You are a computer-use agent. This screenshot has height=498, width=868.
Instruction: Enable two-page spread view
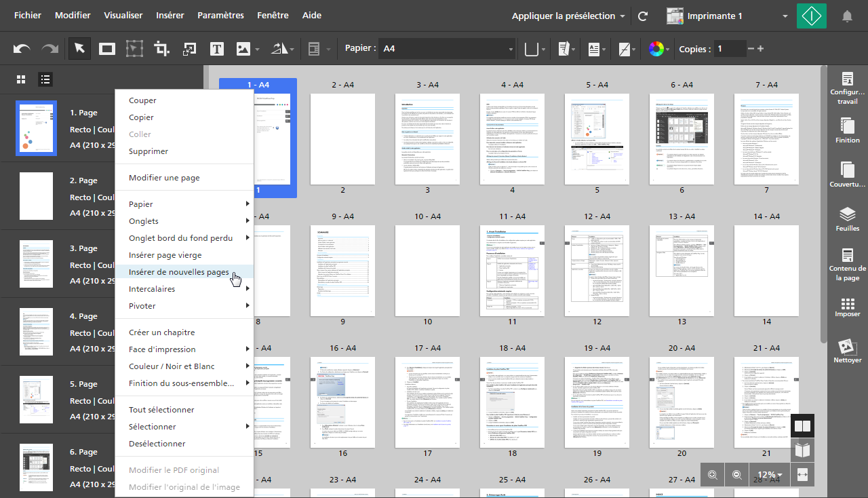(803, 427)
